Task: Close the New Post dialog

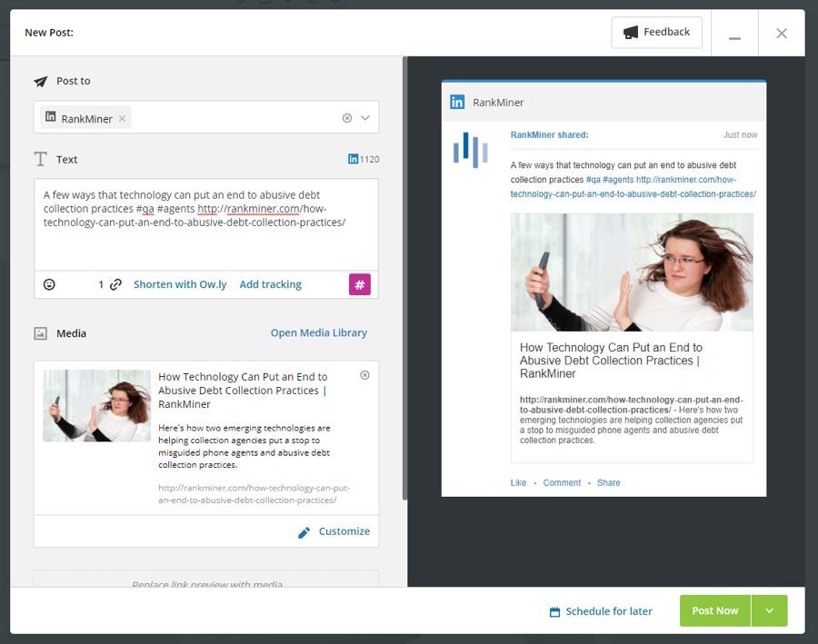Action: point(782,34)
